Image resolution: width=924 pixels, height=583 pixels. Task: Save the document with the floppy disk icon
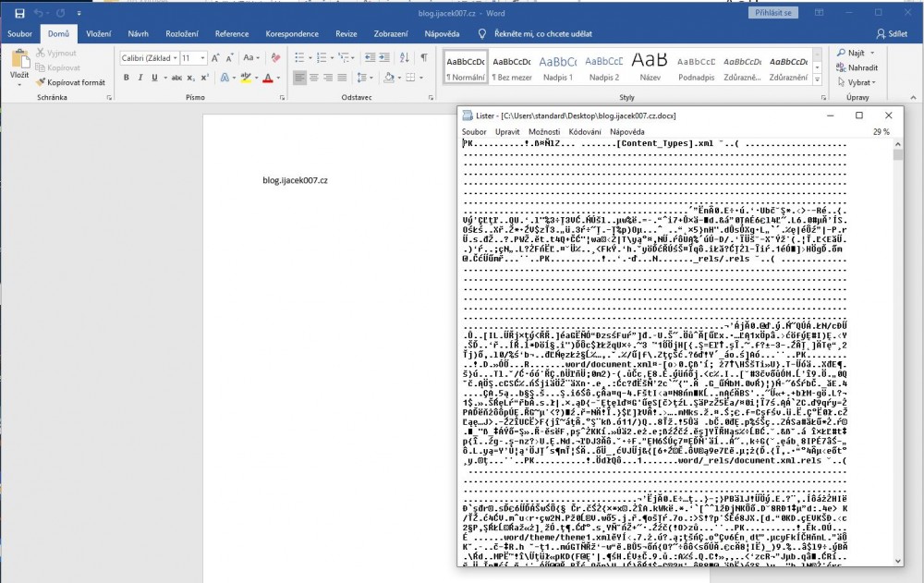click(19, 13)
